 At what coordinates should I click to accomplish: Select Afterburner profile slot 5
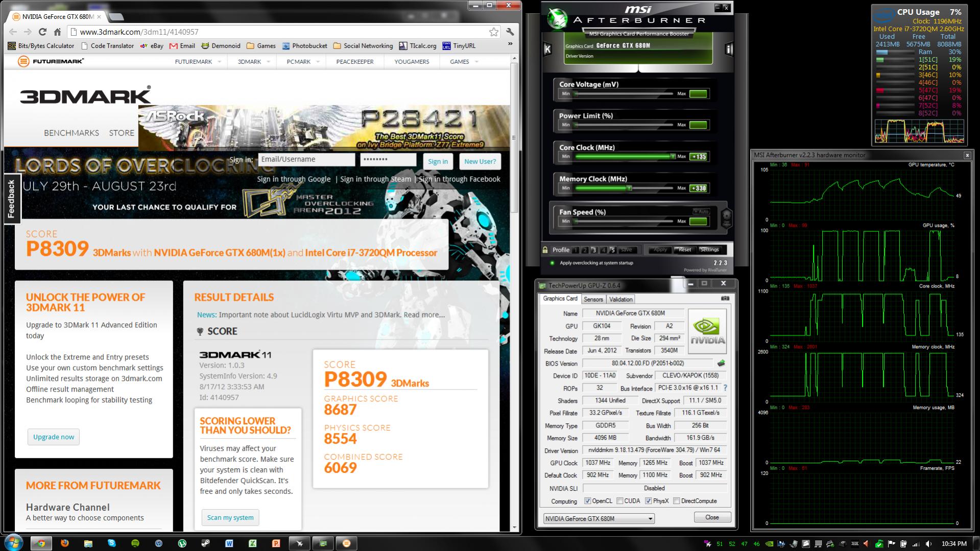coord(612,250)
